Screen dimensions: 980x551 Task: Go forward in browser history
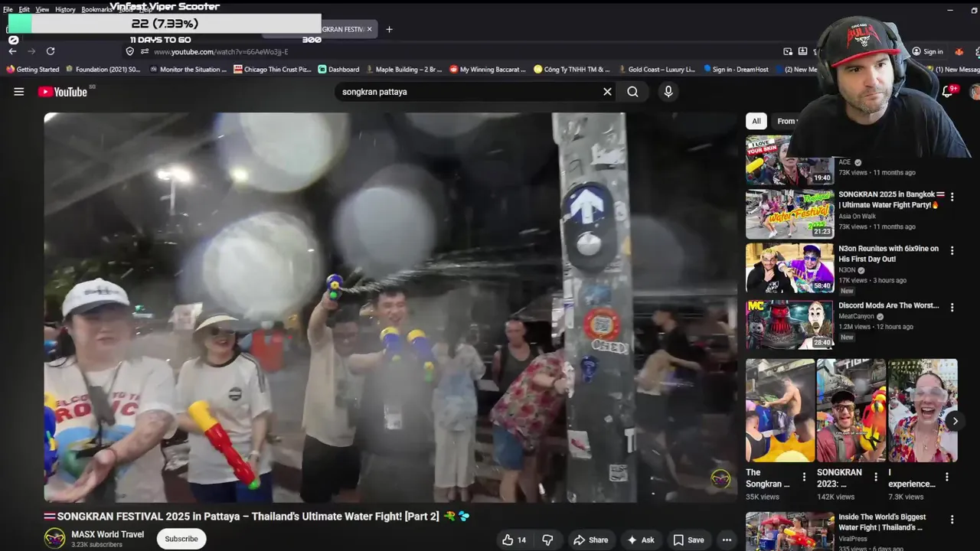pyautogui.click(x=31, y=51)
